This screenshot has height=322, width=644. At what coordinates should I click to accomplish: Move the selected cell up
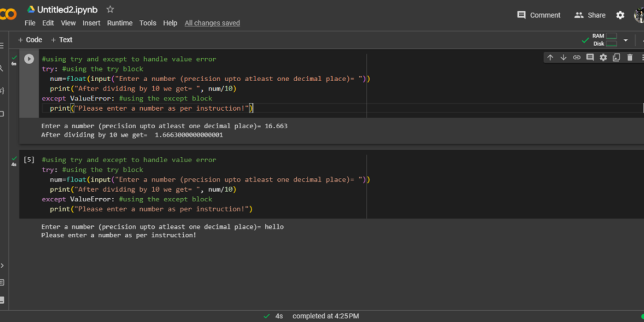pyautogui.click(x=550, y=57)
